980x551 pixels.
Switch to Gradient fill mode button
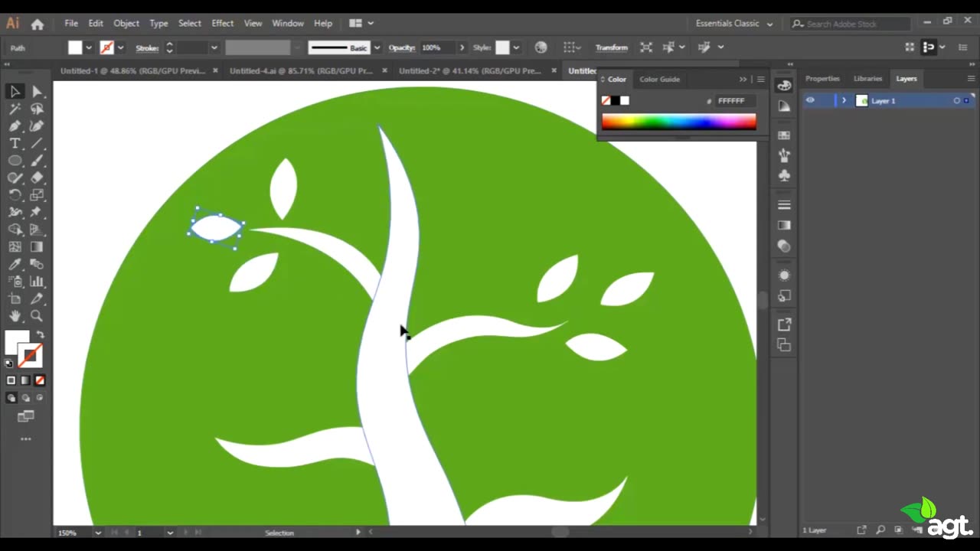(x=25, y=380)
